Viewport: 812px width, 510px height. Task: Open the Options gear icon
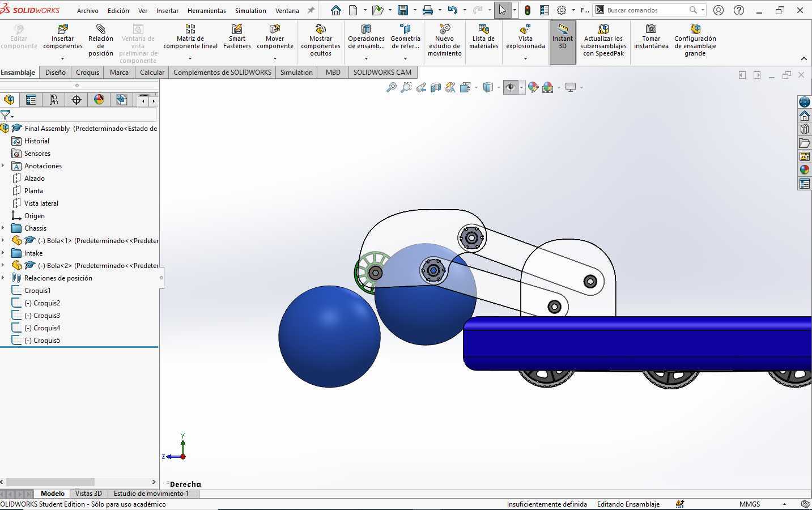click(x=562, y=10)
